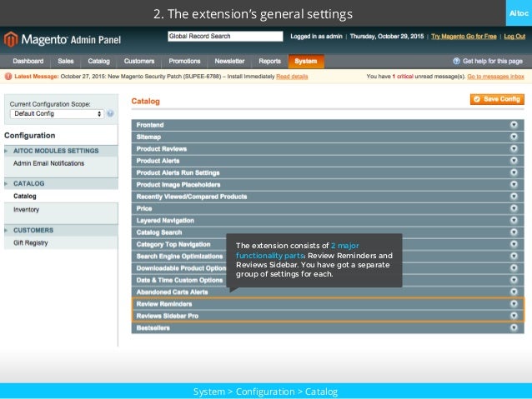Open the System menu
This screenshot has width=532, height=399.
click(x=306, y=61)
